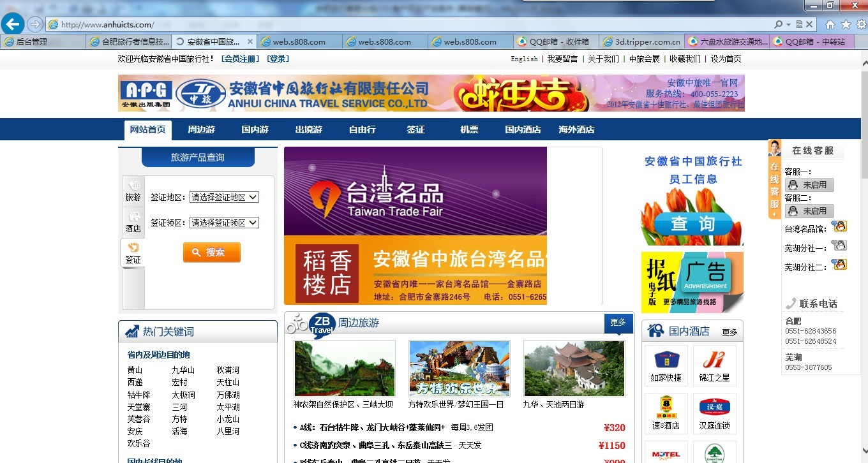Open the 签证地区 dropdown
This screenshot has width=868, height=463.
coord(224,197)
